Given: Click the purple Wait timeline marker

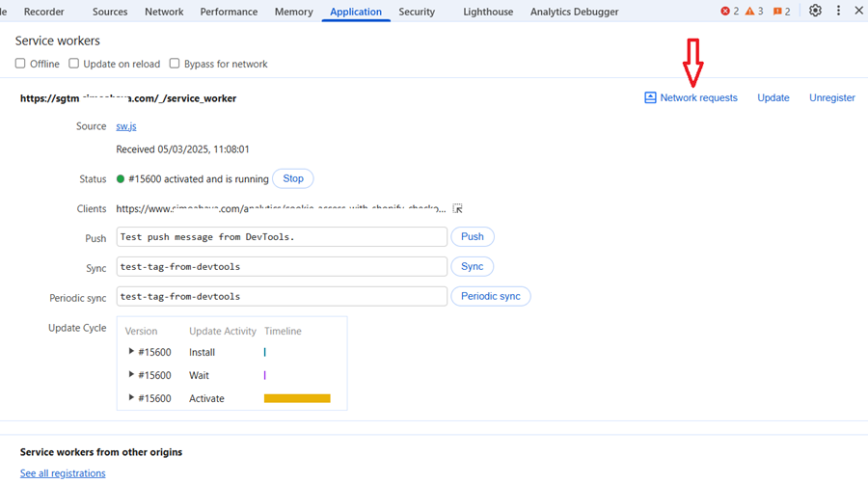Looking at the screenshot, I should pyautogui.click(x=265, y=375).
